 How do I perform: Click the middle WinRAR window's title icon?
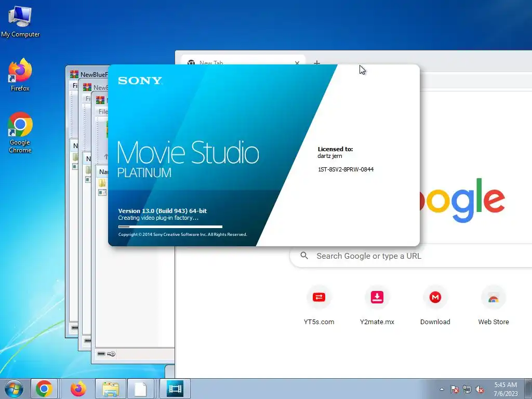click(87, 87)
